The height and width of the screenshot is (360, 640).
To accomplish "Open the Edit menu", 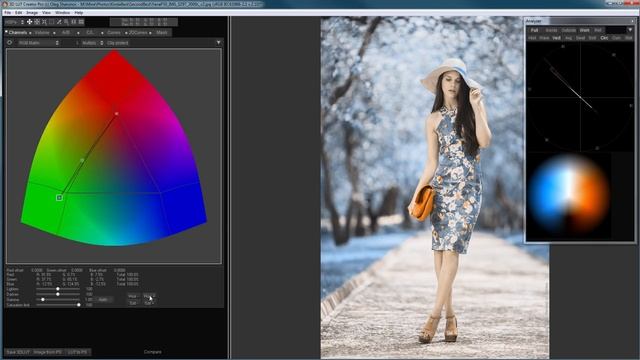I will [19, 13].
